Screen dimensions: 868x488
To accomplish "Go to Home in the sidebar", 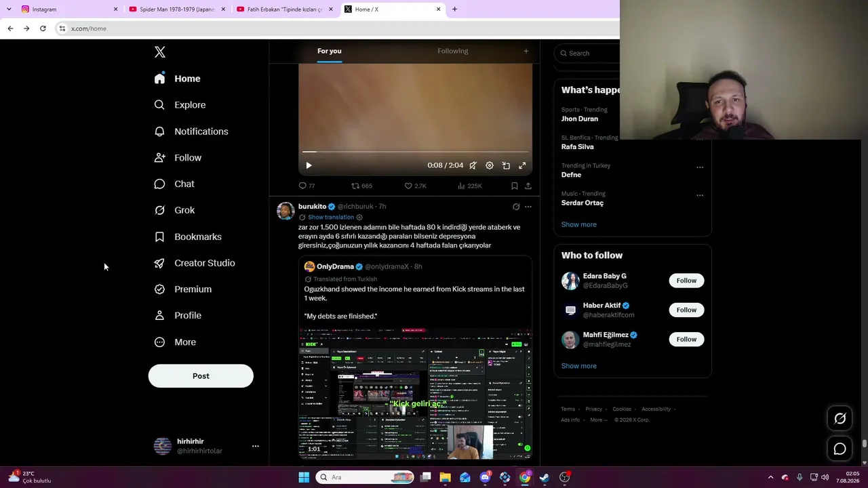I will click(x=178, y=79).
